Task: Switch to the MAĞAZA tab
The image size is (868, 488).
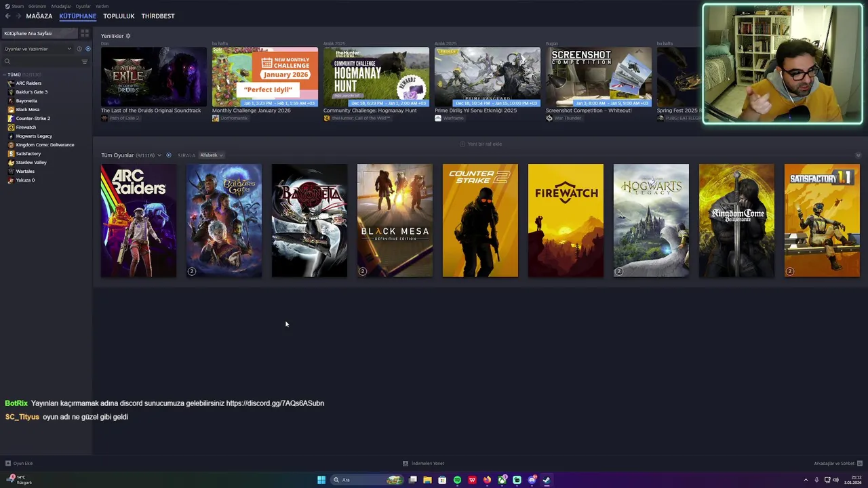Action: pyautogui.click(x=39, y=16)
